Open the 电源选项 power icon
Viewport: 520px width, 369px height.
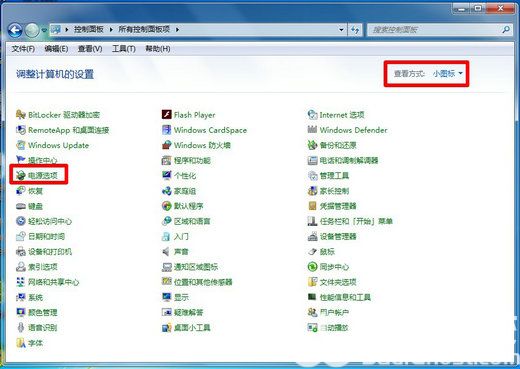click(x=21, y=175)
